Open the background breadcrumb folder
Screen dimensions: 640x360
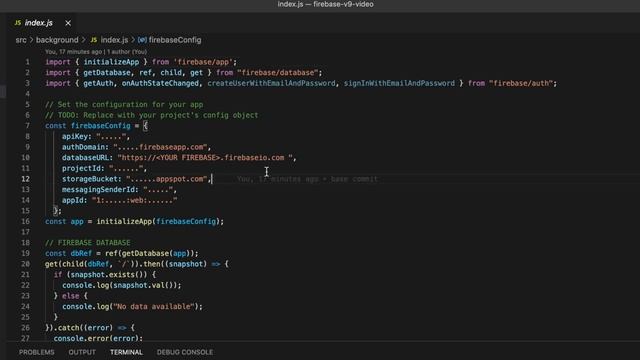coord(57,40)
